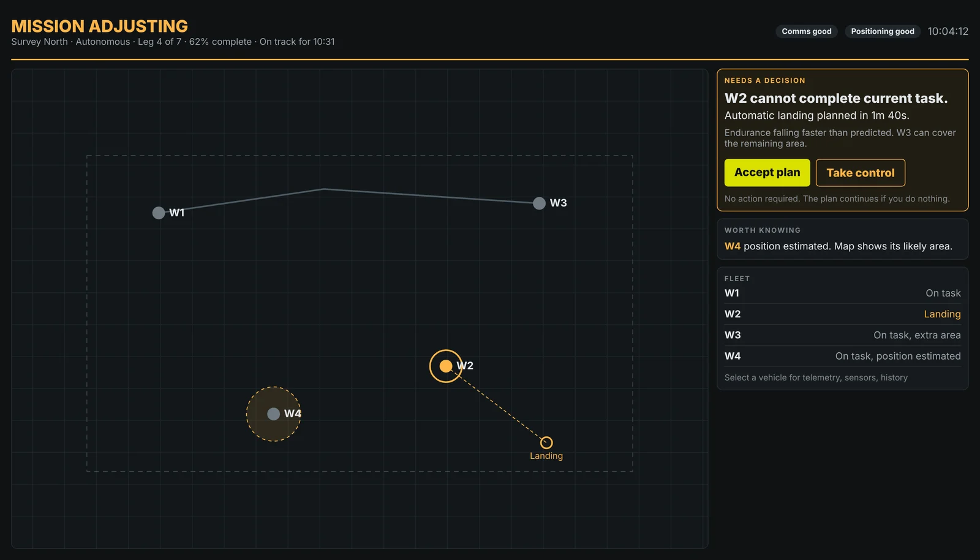The image size is (980, 560).
Task: Open W4 row in Fleet list
Action: (842, 356)
